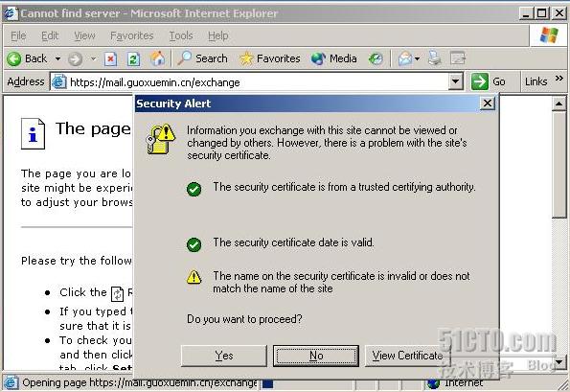This screenshot has width=570, height=392.
Task: Click the red Stop page icon
Action: pyautogui.click(x=110, y=58)
